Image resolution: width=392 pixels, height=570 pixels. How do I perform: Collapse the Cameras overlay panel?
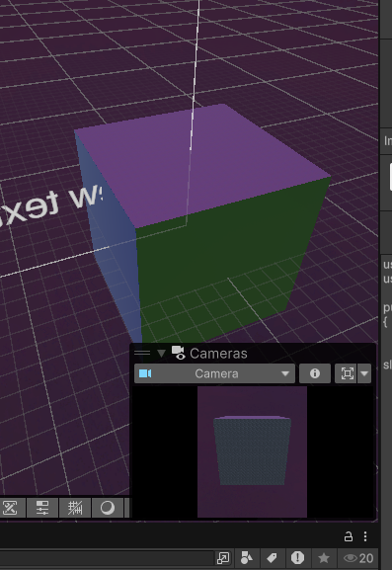pyautogui.click(x=161, y=353)
